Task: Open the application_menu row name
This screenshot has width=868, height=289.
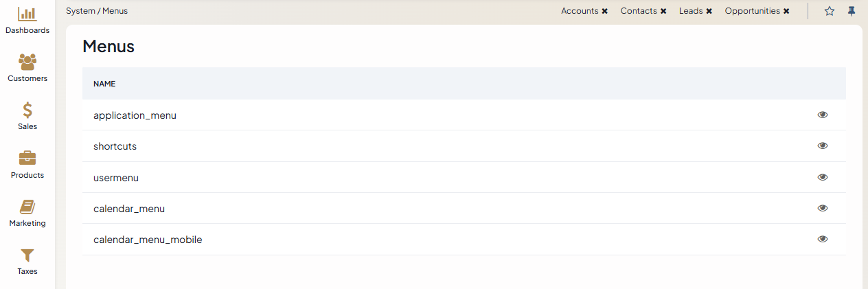Action: [135, 115]
